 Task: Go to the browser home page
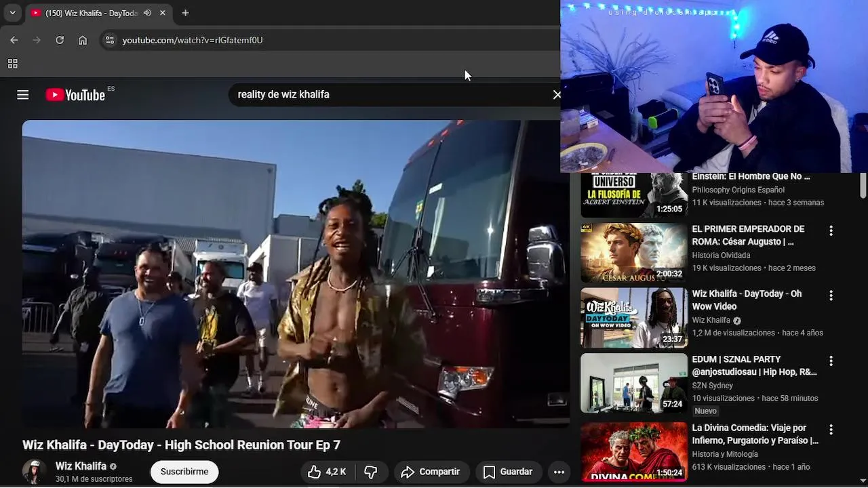(83, 40)
